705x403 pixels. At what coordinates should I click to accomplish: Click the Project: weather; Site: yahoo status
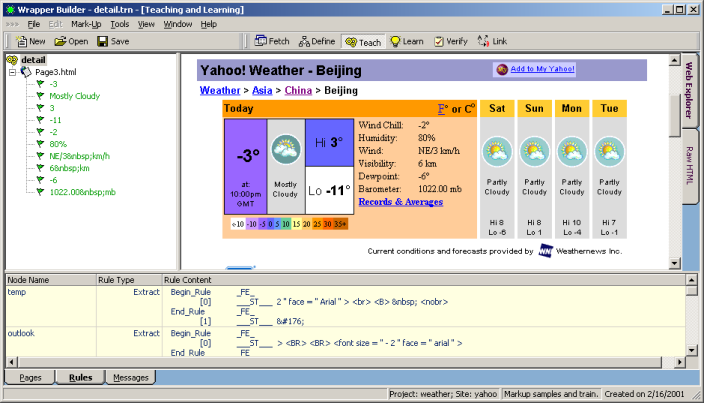click(443, 394)
